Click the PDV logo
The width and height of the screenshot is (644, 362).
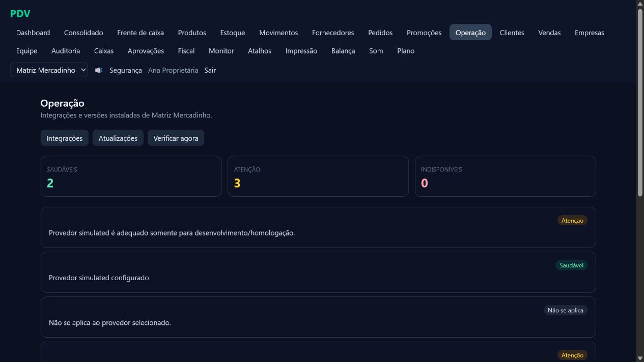coord(20,14)
